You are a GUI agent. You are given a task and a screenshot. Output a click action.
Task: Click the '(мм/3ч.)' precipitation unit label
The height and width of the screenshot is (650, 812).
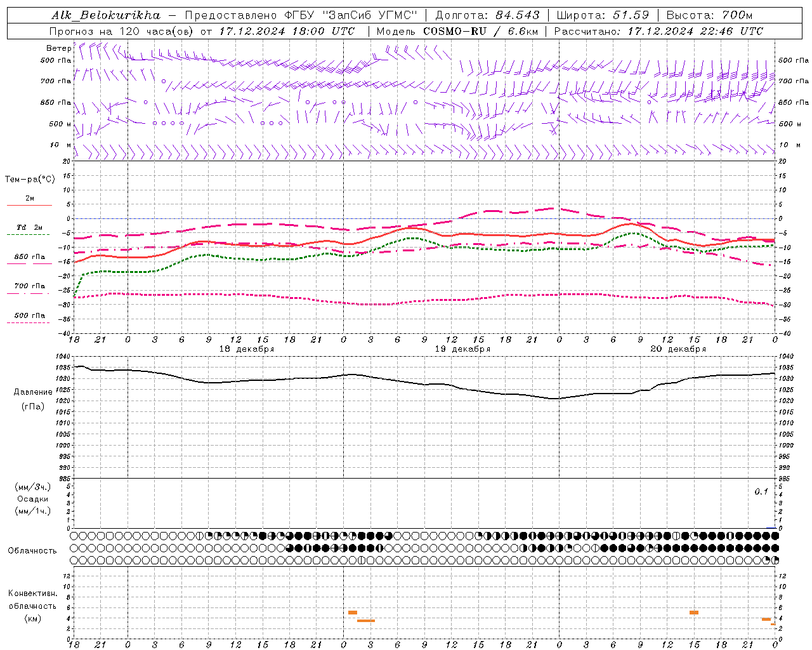coord(33,487)
